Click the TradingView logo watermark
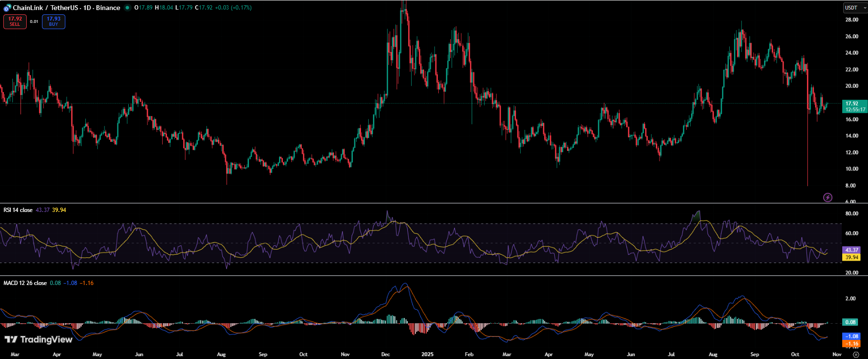This screenshot has height=359, width=868. point(39,339)
